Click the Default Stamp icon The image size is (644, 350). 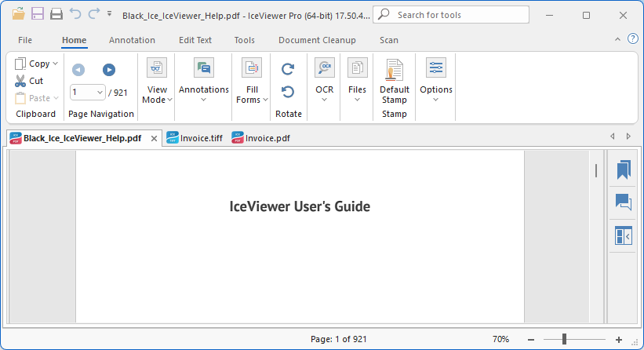[395, 69]
